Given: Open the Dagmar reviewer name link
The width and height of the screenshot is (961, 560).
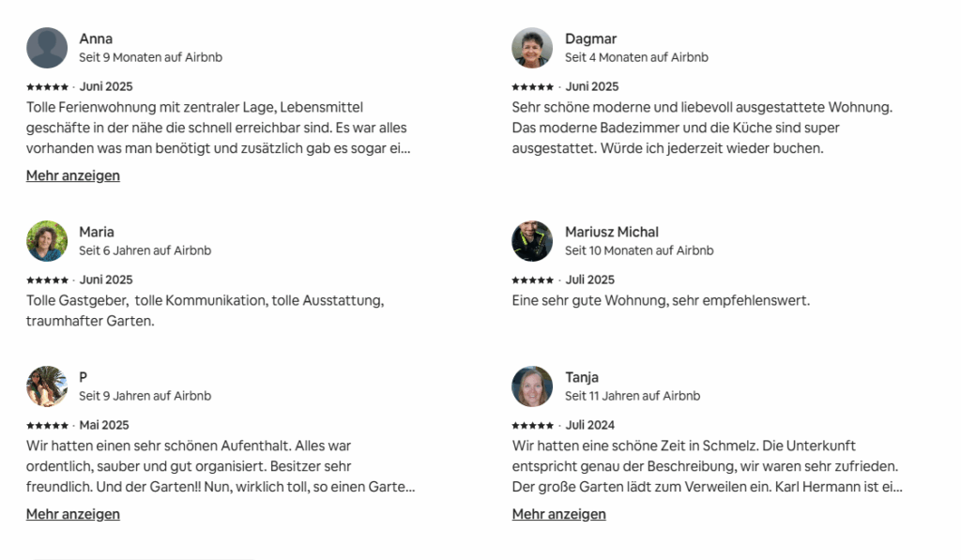Looking at the screenshot, I should [590, 38].
